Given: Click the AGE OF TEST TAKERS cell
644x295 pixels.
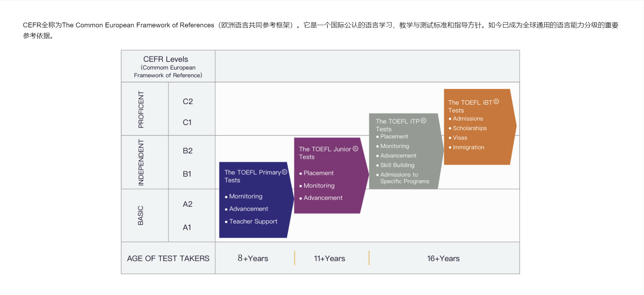Looking at the screenshot, I should point(168,258).
